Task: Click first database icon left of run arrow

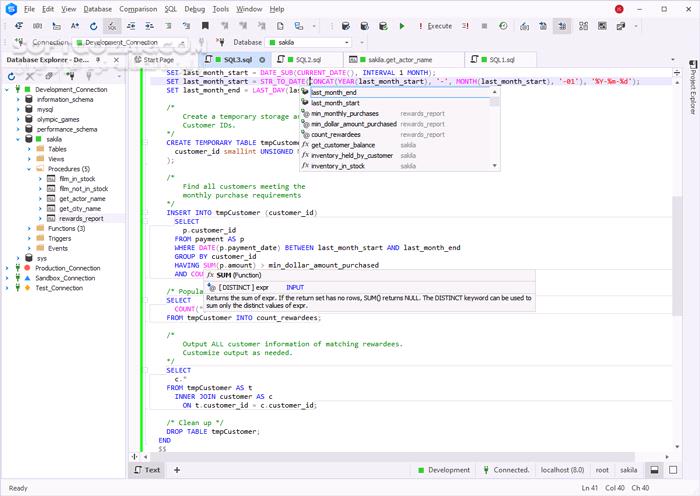Action: pyautogui.click(x=346, y=26)
